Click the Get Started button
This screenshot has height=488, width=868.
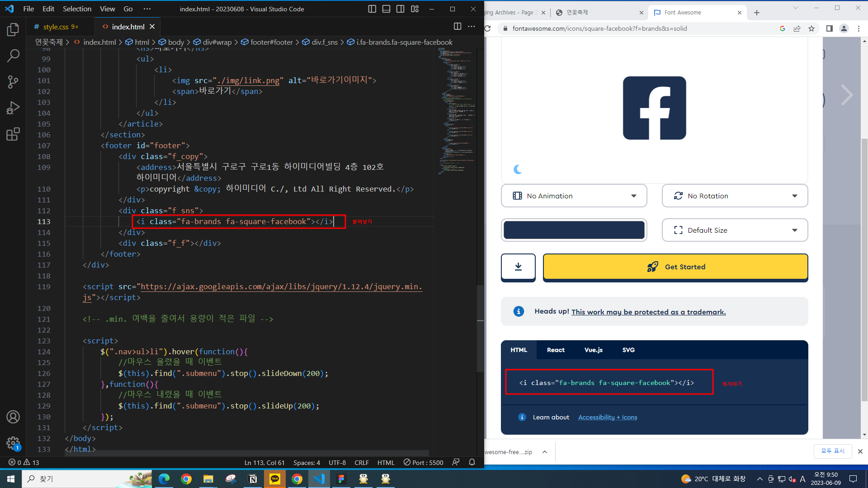[x=675, y=267]
